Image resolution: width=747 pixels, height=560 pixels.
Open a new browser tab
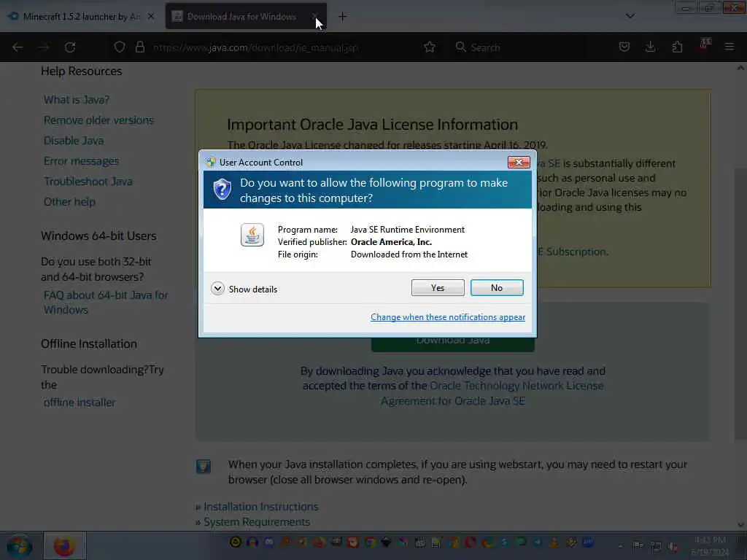342,17
